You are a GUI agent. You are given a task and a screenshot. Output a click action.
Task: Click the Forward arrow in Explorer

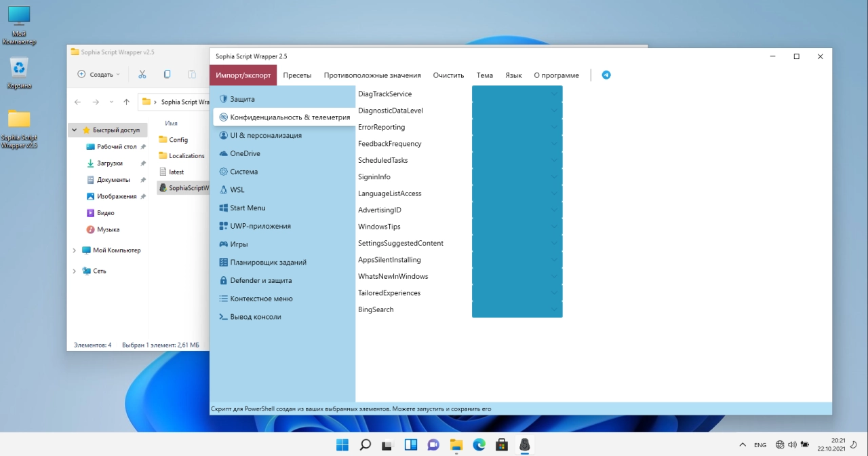tap(96, 102)
